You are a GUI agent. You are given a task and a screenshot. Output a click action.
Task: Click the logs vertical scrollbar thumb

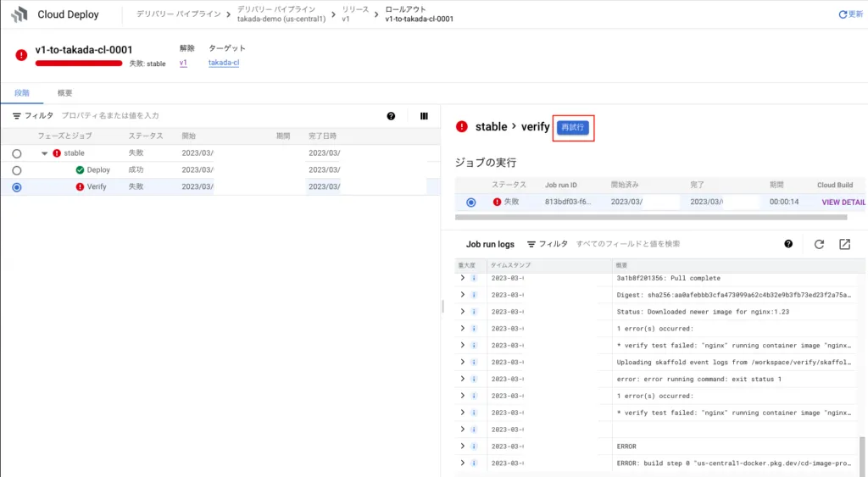pyautogui.click(x=861, y=456)
